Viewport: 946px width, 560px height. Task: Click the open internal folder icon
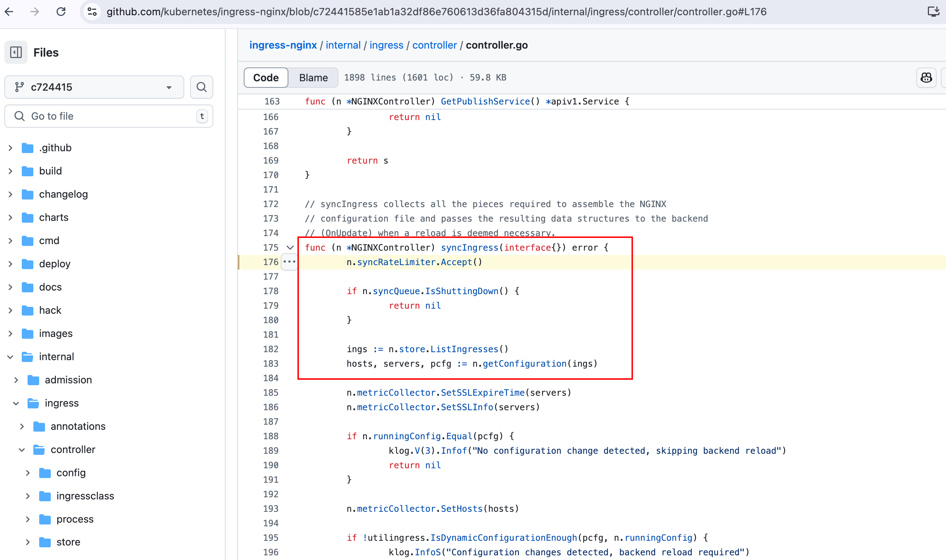(x=28, y=357)
